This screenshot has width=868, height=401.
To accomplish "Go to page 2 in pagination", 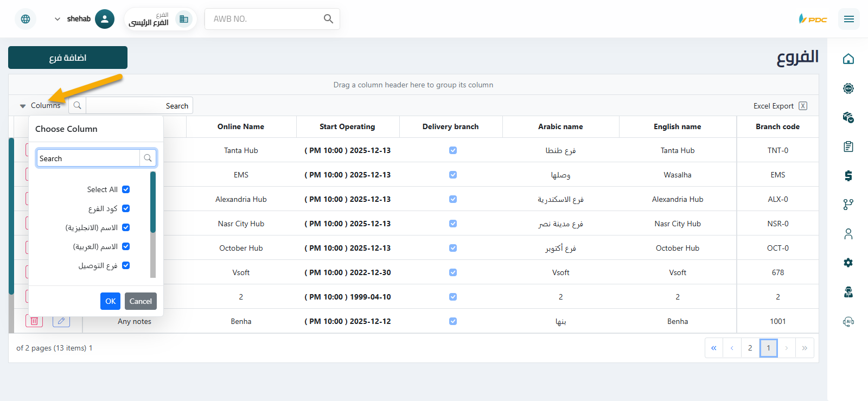I will click(x=750, y=348).
